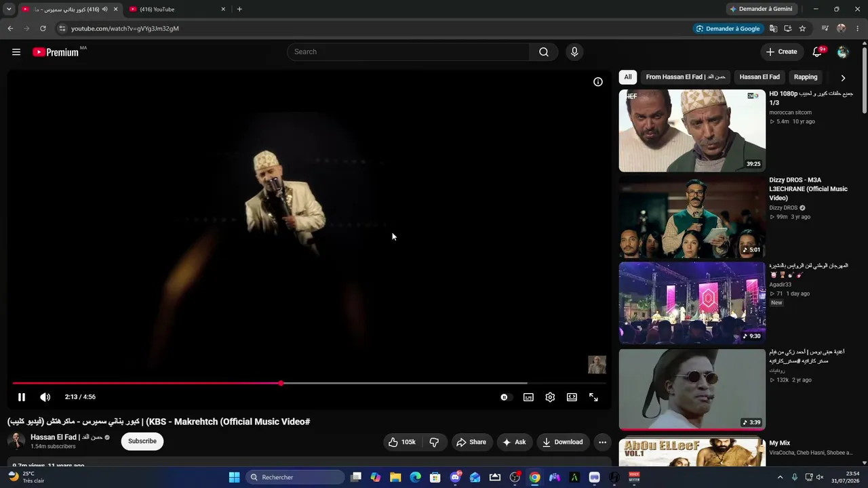Open the tab search dropdown arrow
868x488 pixels.
[x=9, y=9]
